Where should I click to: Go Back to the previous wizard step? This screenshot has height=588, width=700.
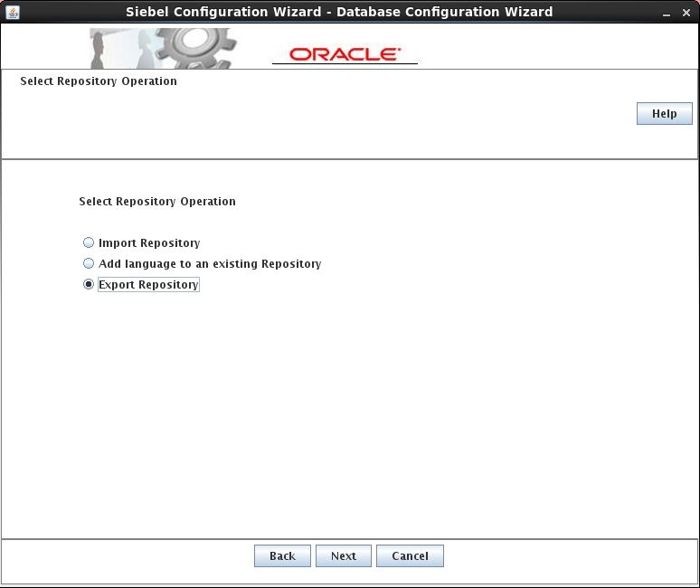tap(282, 555)
